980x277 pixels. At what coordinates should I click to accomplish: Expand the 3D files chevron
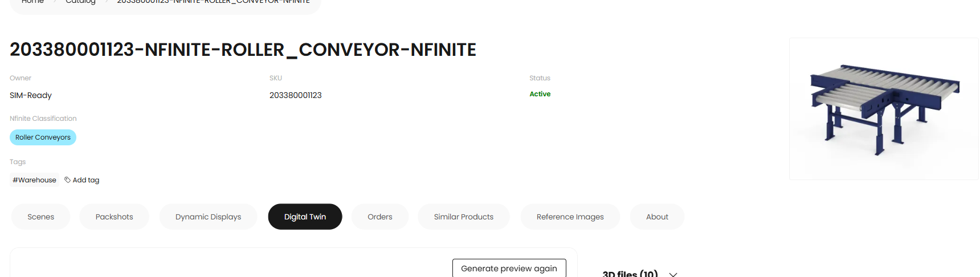point(673,274)
